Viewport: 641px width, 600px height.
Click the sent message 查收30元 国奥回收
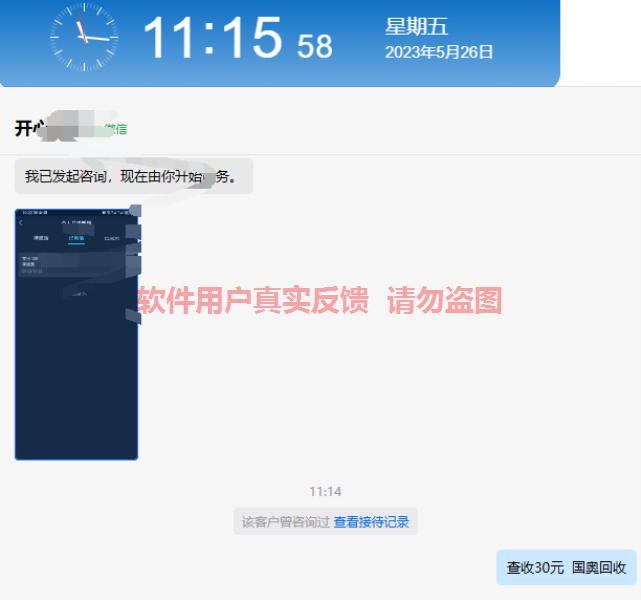(x=566, y=567)
